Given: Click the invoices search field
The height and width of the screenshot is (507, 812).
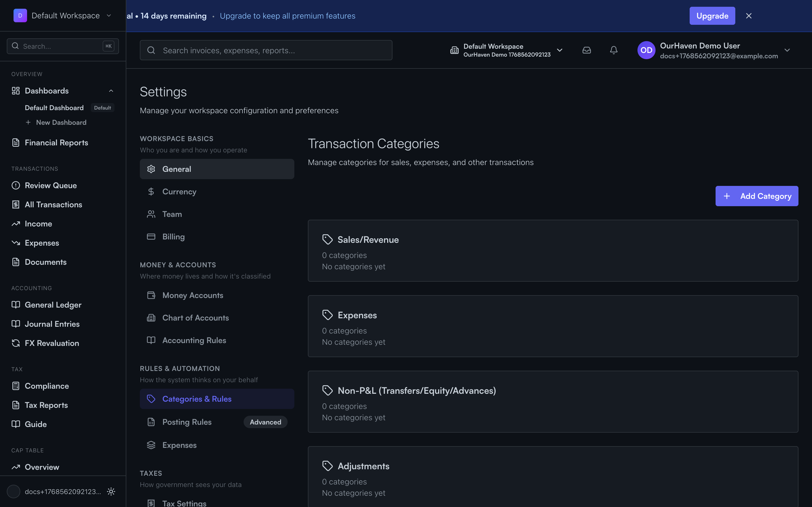Looking at the screenshot, I should (x=266, y=50).
